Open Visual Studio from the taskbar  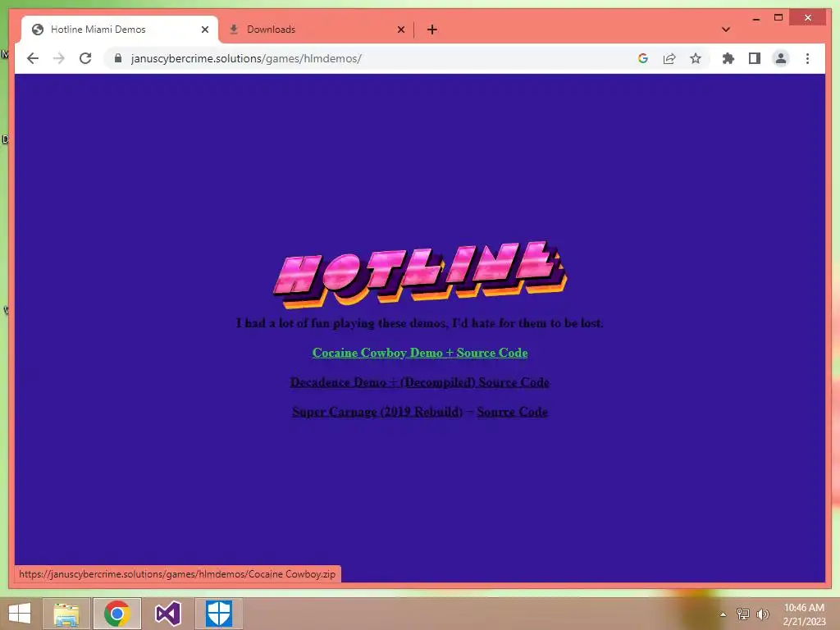coord(167,614)
